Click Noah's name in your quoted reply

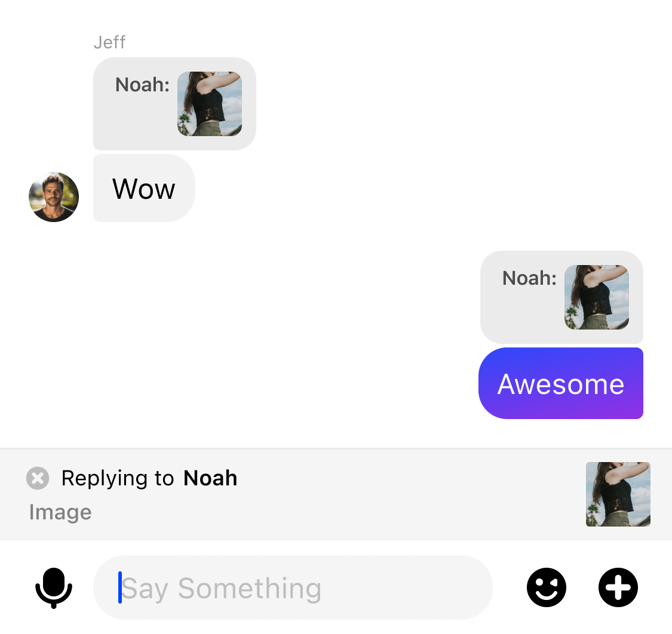[x=529, y=278]
